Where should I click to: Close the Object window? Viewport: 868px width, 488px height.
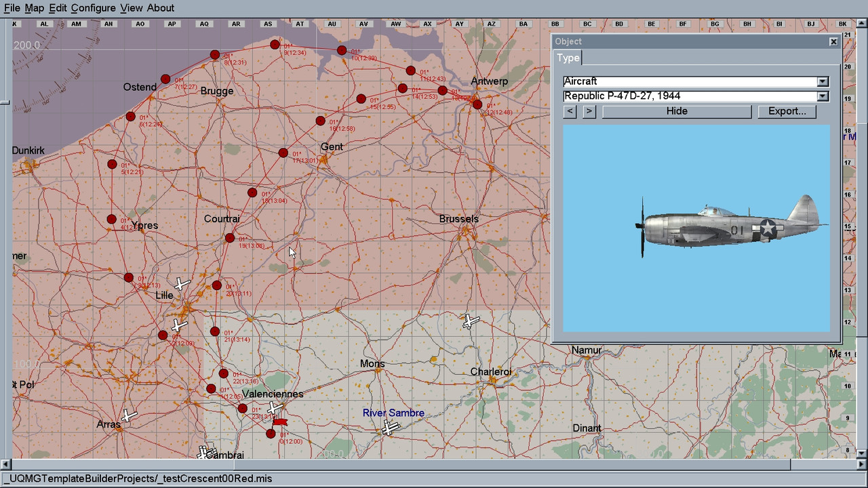[833, 42]
